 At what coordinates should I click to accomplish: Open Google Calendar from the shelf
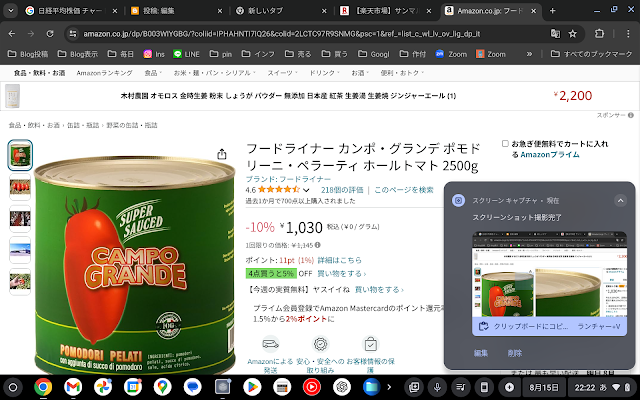point(133,387)
